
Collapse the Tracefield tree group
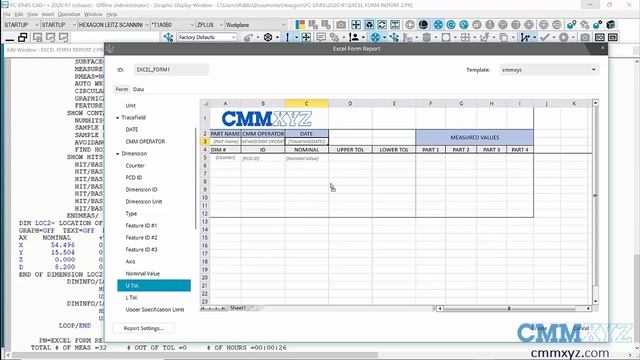point(118,118)
